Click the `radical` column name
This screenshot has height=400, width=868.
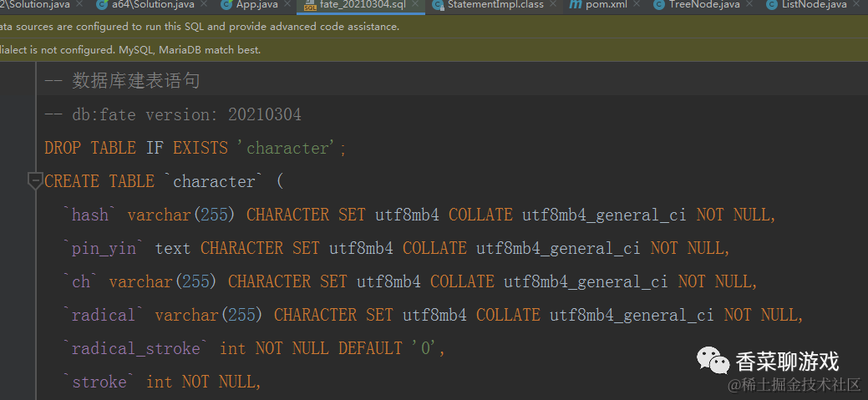click(104, 315)
